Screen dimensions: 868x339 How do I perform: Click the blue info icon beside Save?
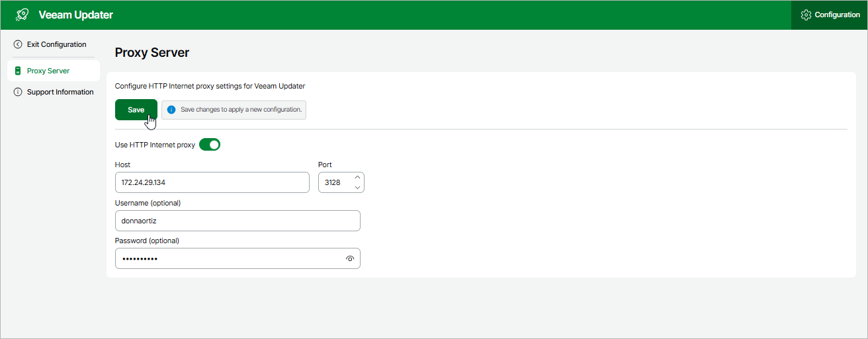(x=171, y=110)
